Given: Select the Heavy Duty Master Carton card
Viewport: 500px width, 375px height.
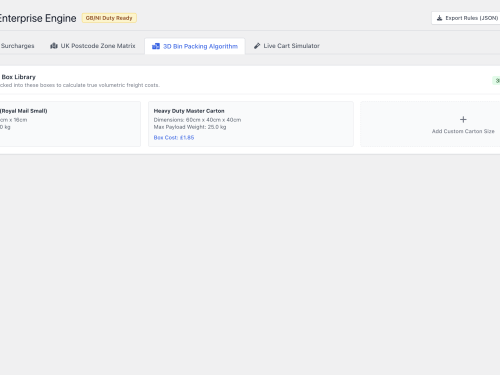Looking at the screenshot, I should [251, 124].
